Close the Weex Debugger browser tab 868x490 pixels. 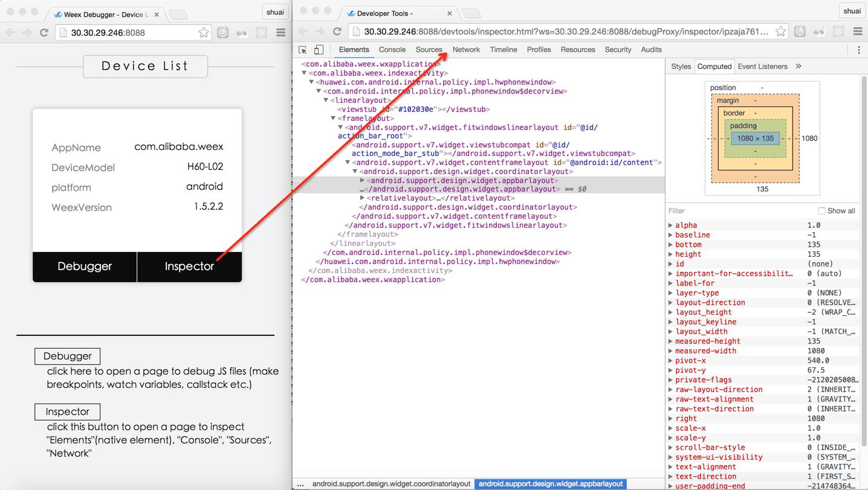pyautogui.click(x=157, y=14)
